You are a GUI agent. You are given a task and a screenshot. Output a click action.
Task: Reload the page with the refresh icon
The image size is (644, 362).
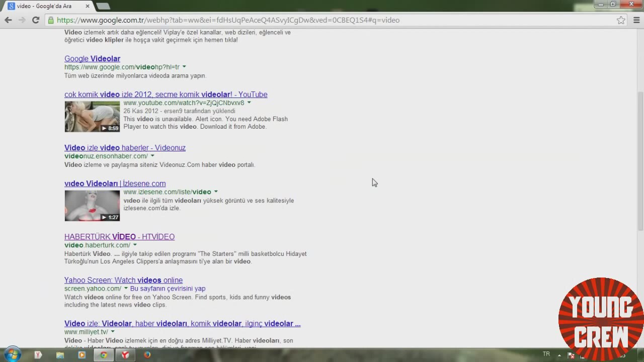35,20
